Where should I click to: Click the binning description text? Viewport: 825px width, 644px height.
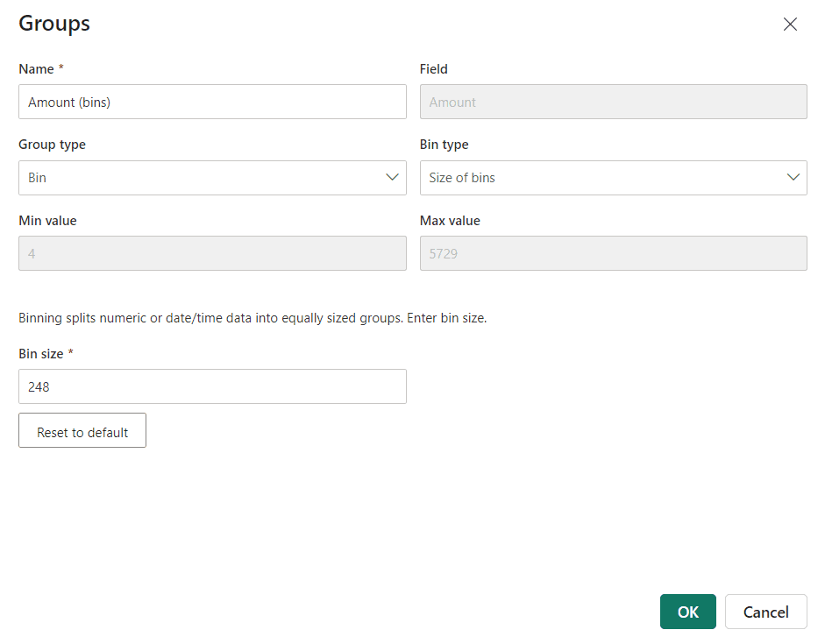(x=252, y=318)
